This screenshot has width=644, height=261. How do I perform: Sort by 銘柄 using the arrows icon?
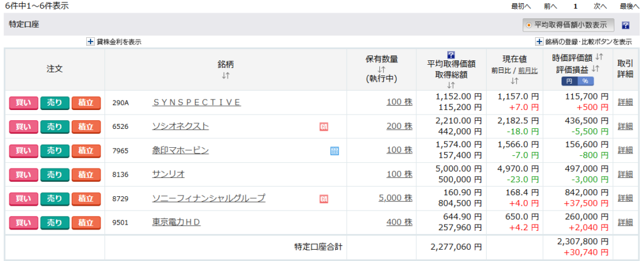pos(226,75)
